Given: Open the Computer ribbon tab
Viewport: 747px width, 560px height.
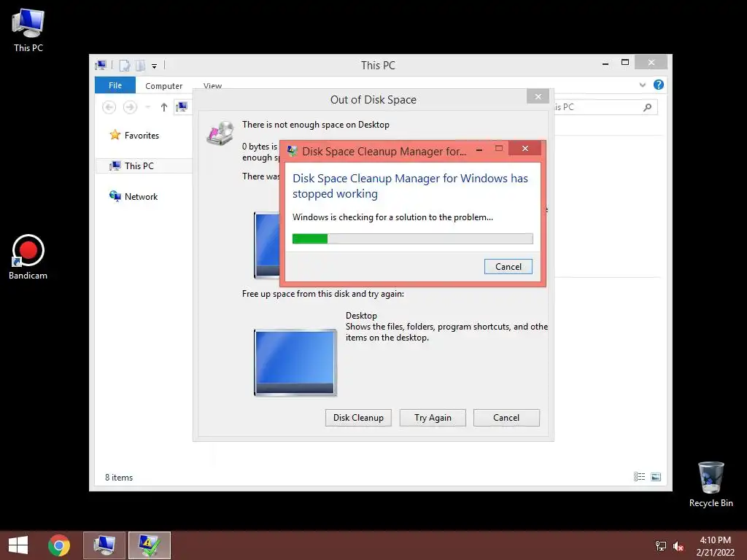Looking at the screenshot, I should (164, 86).
